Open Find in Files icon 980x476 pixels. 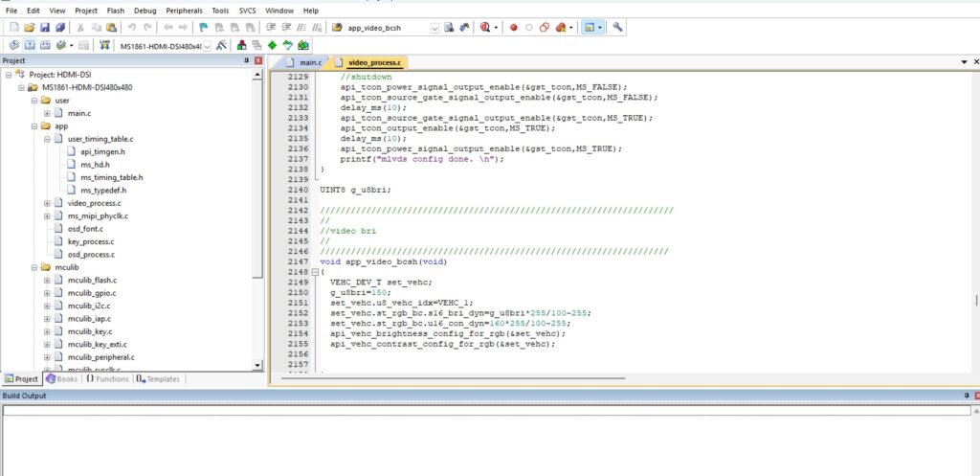(337, 28)
